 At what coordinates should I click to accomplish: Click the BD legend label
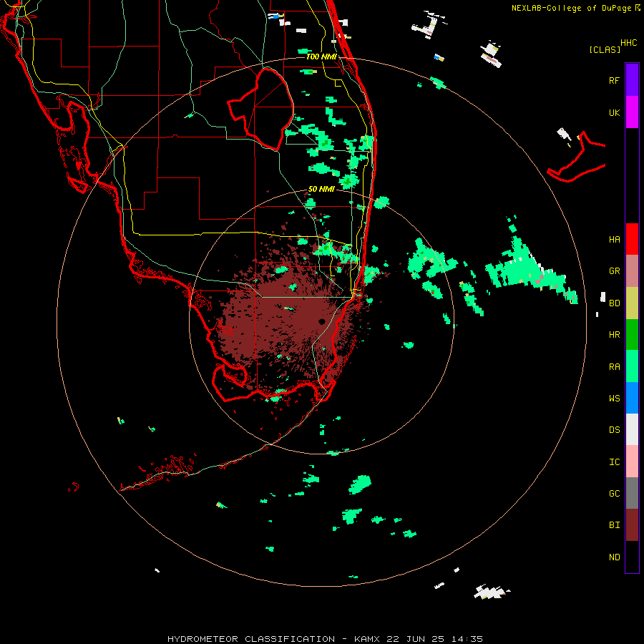pos(615,303)
